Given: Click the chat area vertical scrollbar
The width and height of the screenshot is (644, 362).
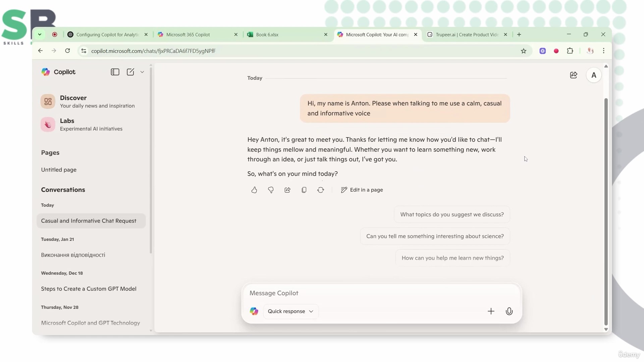Looking at the screenshot, I should 606,211.
